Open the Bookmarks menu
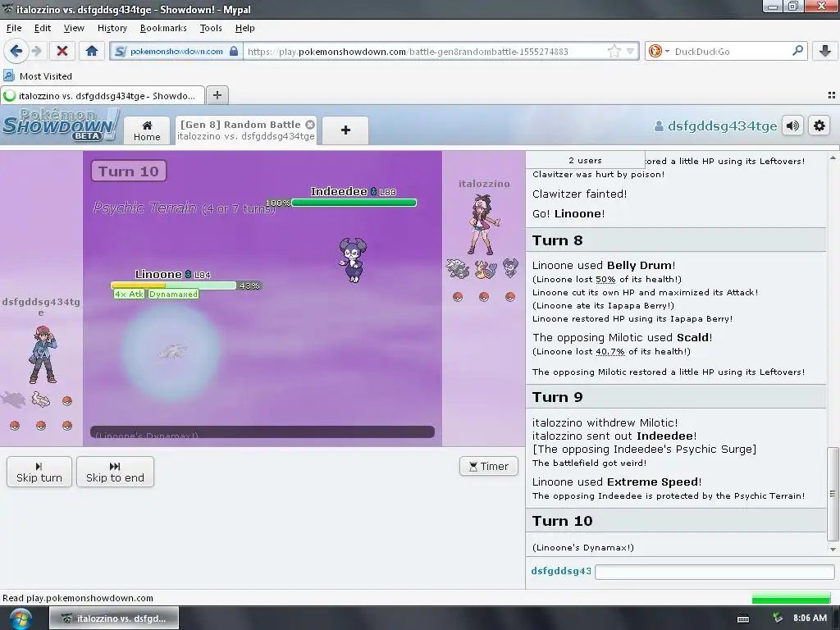The height and width of the screenshot is (630, 840). 163,28
